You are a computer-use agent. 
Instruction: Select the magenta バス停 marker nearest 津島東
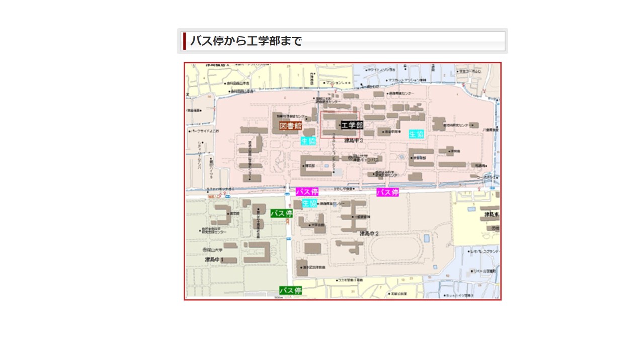(x=388, y=192)
